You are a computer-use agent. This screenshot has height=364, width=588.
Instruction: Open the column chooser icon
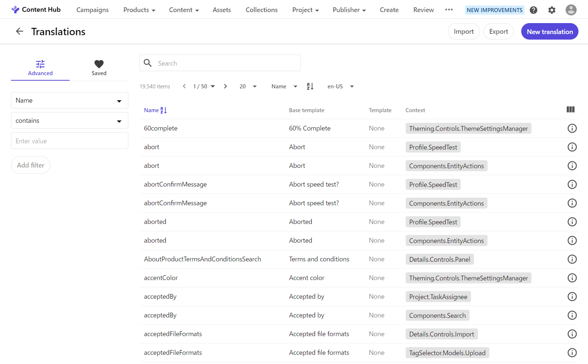[x=570, y=110]
